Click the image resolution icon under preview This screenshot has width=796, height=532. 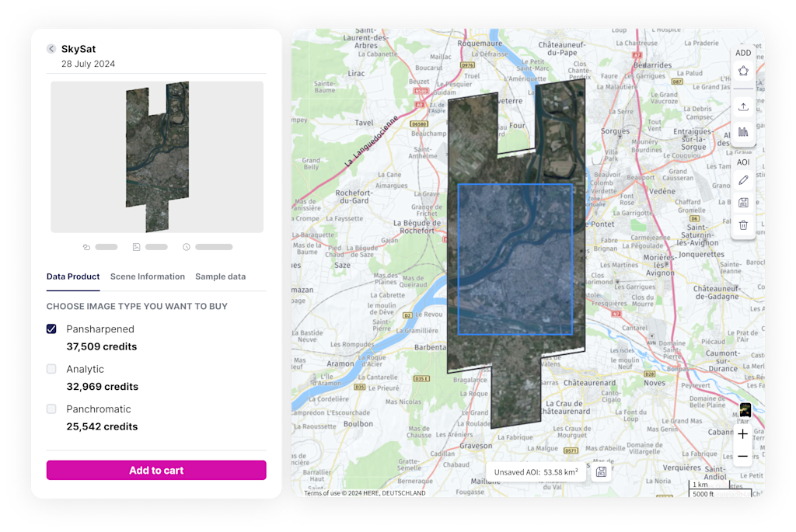click(136, 247)
